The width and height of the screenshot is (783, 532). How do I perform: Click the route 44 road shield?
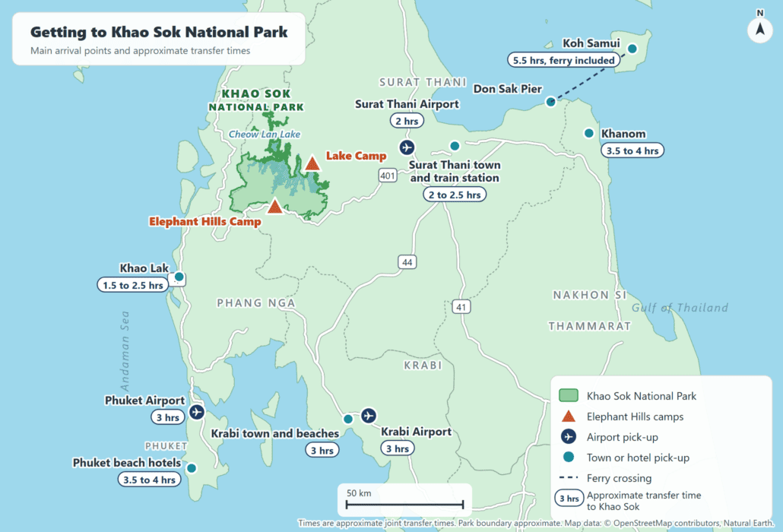pos(407,262)
